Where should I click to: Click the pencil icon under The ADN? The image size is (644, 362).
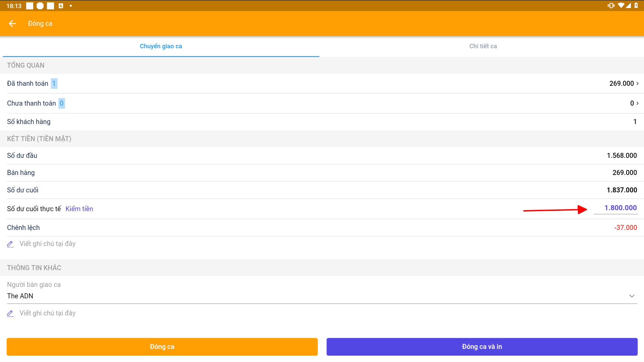pyautogui.click(x=10, y=313)
